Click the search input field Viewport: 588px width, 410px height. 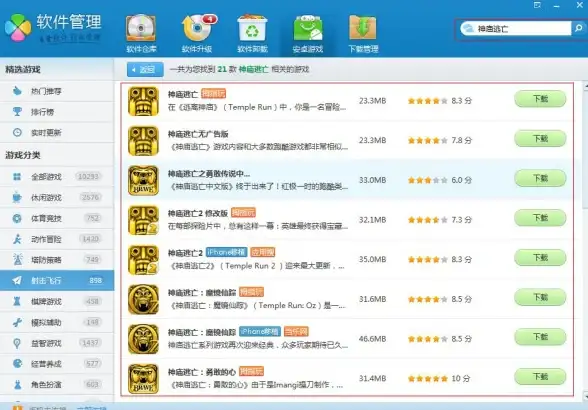point(516,29)
